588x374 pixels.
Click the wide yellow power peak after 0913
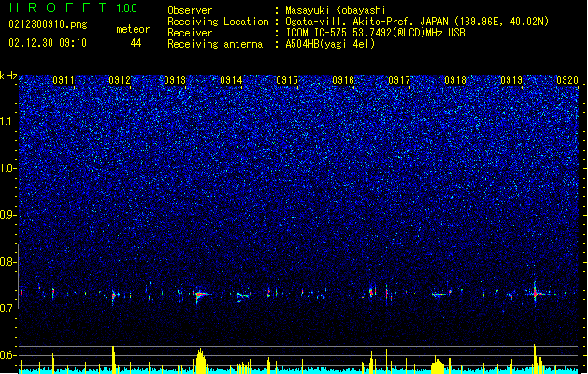[201, 361]
